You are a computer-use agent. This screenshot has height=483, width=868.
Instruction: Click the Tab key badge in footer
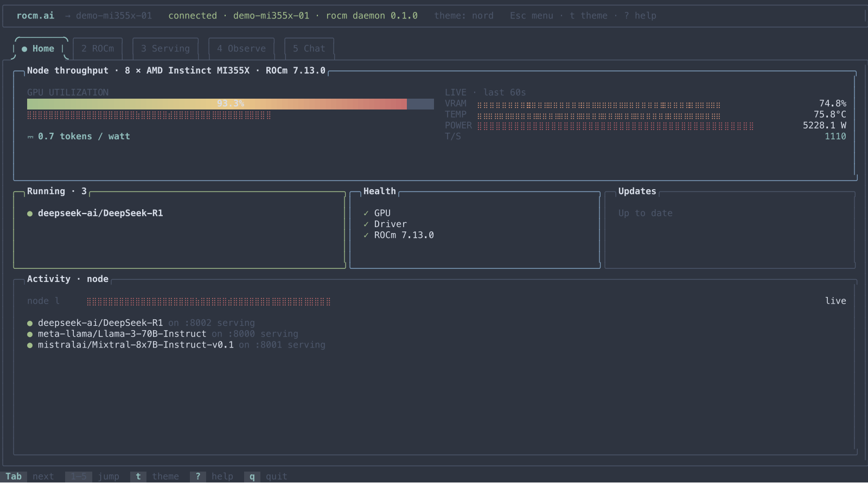point(14,476)
